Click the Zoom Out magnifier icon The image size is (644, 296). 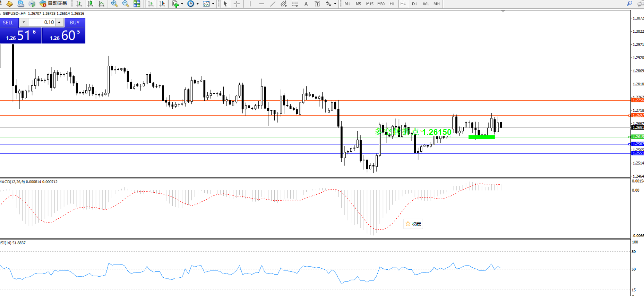pyautogui.click(x=125, y=4)
